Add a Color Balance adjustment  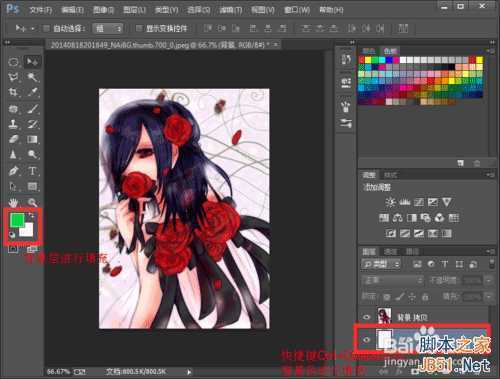coord(398,218)
